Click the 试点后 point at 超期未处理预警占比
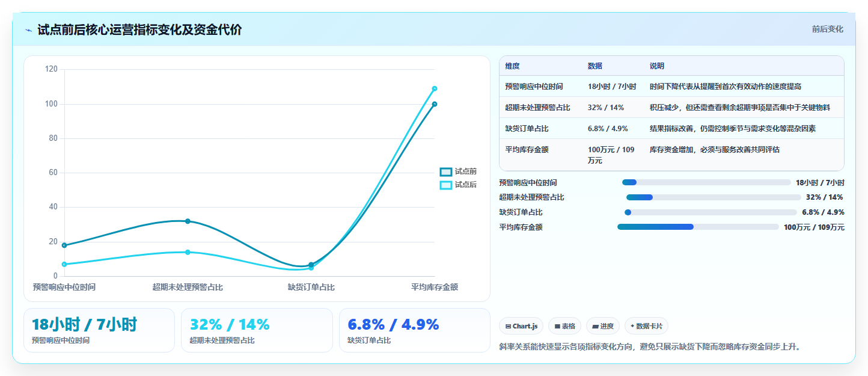The width and height of the screenshot is (868, 376). [x=188, y=252]
